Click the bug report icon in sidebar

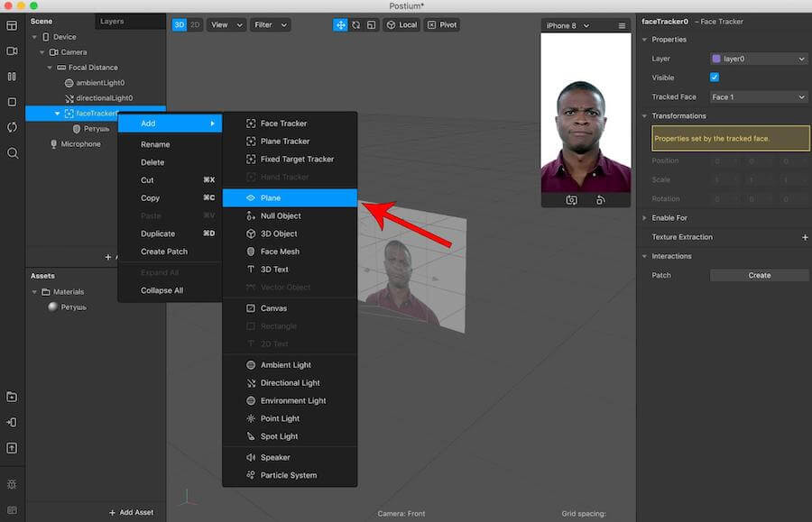click(12, 485)
